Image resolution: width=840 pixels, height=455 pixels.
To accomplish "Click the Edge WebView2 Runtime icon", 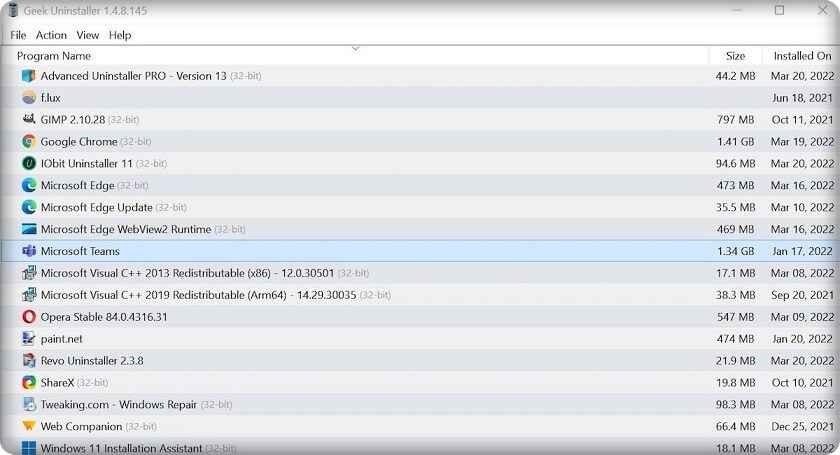I will (29, 229).
